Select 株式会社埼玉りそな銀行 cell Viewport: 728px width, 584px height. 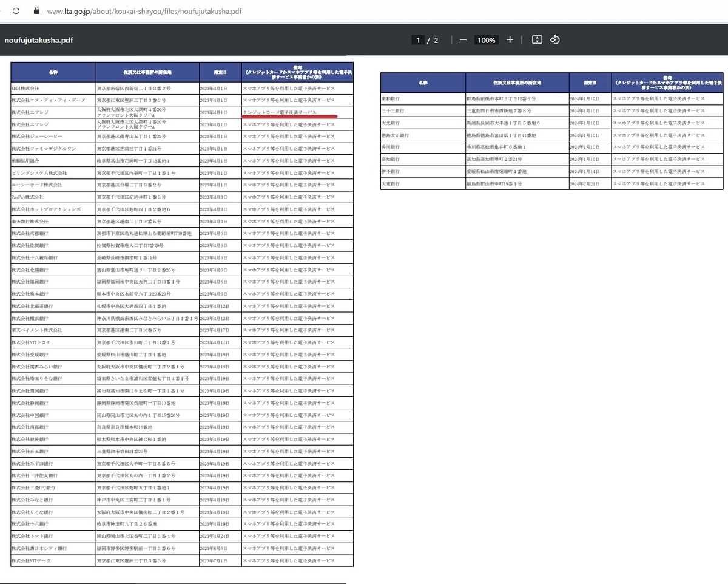tap(53, 379)
